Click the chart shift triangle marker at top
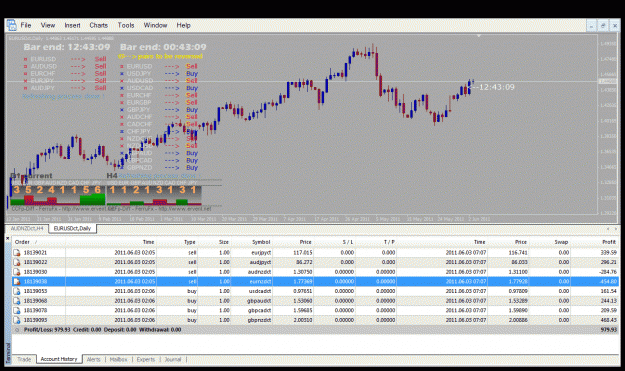The image size is (625, 371). pos(479,36)
